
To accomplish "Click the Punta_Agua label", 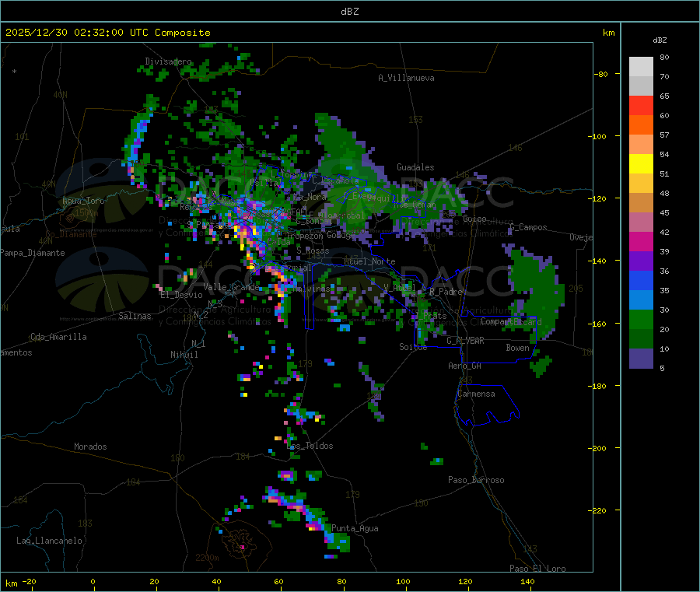I will coord(355,528).
